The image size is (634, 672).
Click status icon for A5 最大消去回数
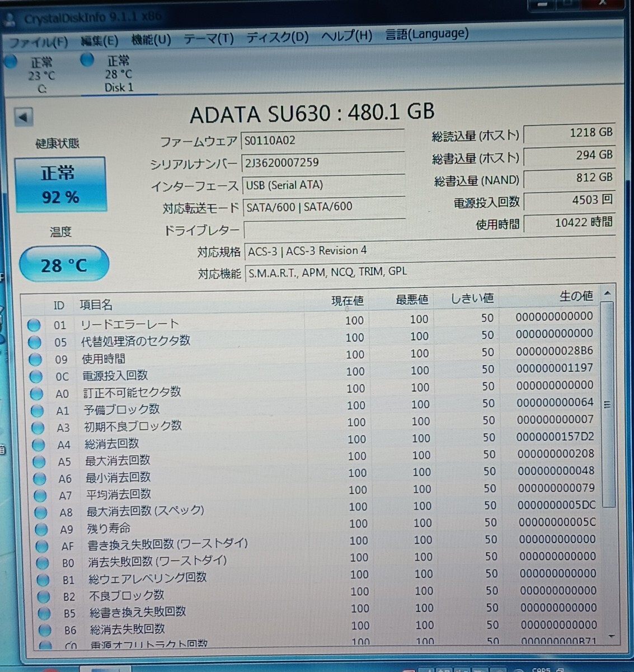click(38, 462)
